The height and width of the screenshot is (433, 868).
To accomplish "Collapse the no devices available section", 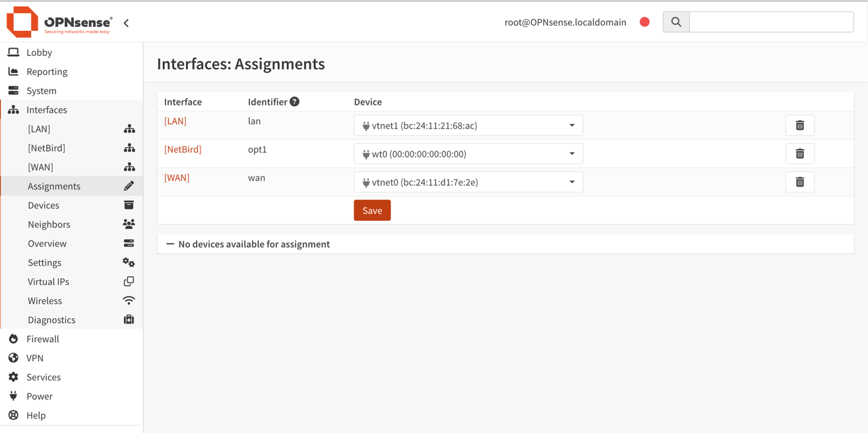I will click(x=170, y=244).
